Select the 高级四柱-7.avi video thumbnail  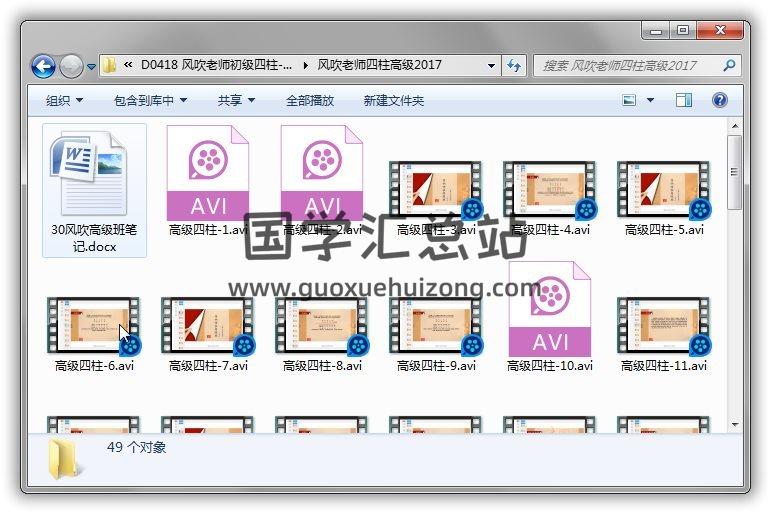(x=208, y=326)
